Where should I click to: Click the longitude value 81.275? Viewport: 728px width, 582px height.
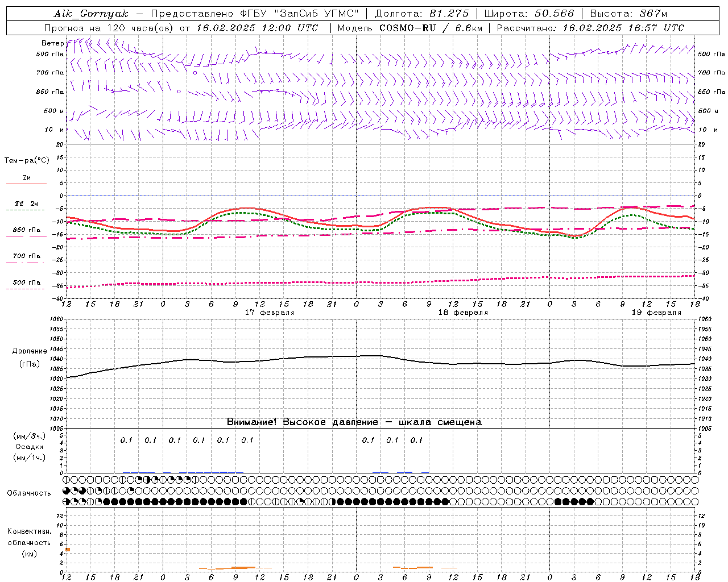click(x=450, y=14)
